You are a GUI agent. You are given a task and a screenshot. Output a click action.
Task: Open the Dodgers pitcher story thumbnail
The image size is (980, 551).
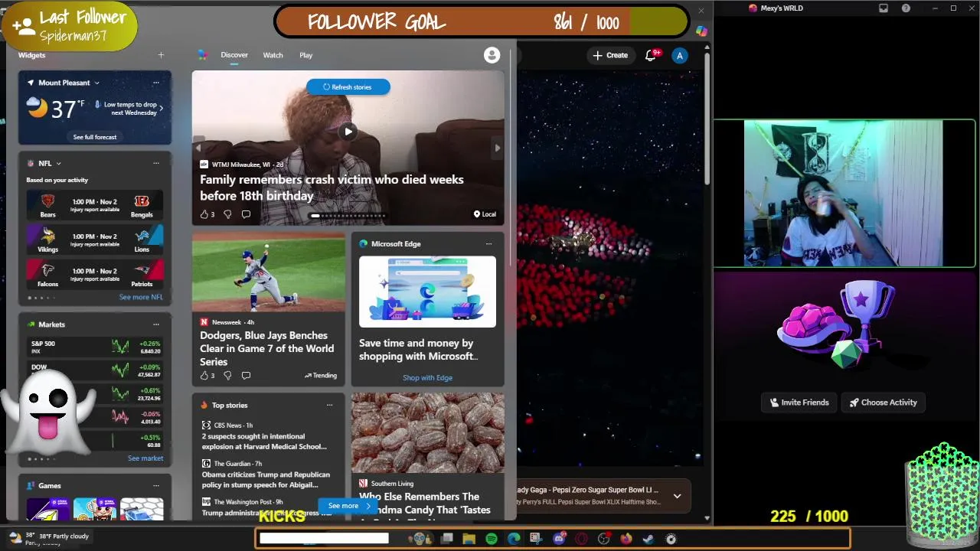click(x=269, y=272)
